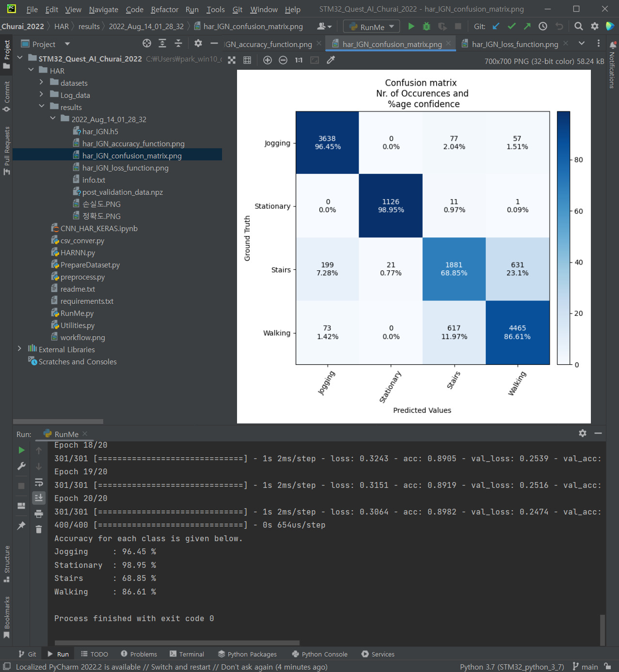Open the Terminal tool window
Viewport: 619px width, 672px height.
(187, 654)
